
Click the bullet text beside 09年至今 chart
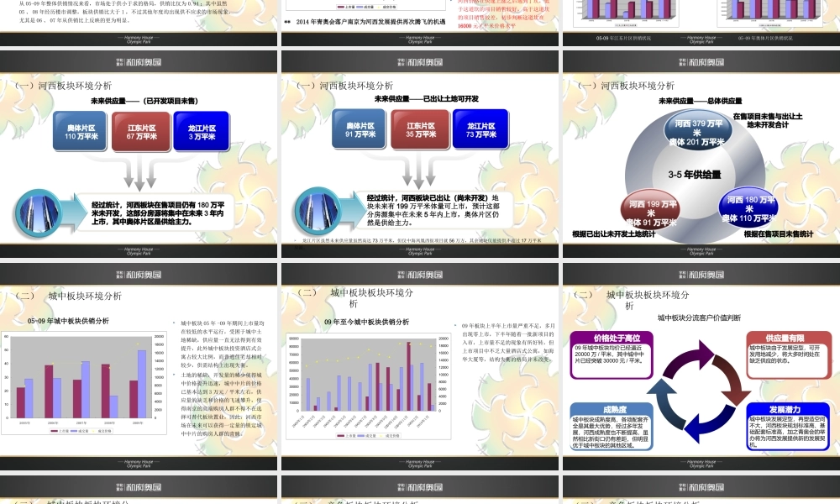508,342
